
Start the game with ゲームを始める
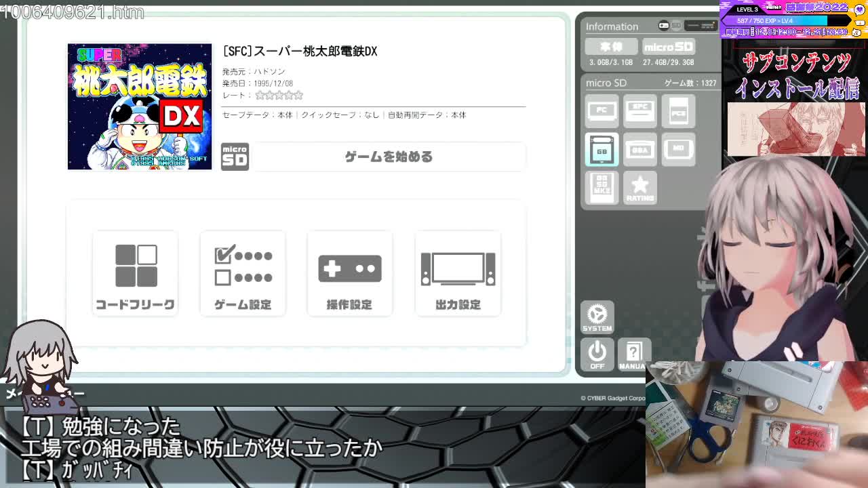[x=389, y=157]
